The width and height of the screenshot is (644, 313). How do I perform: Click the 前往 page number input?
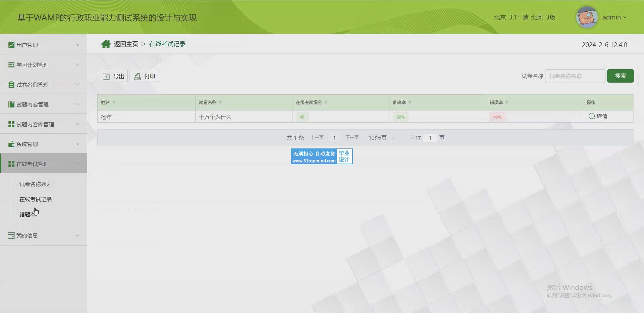[x=430, y=138]
